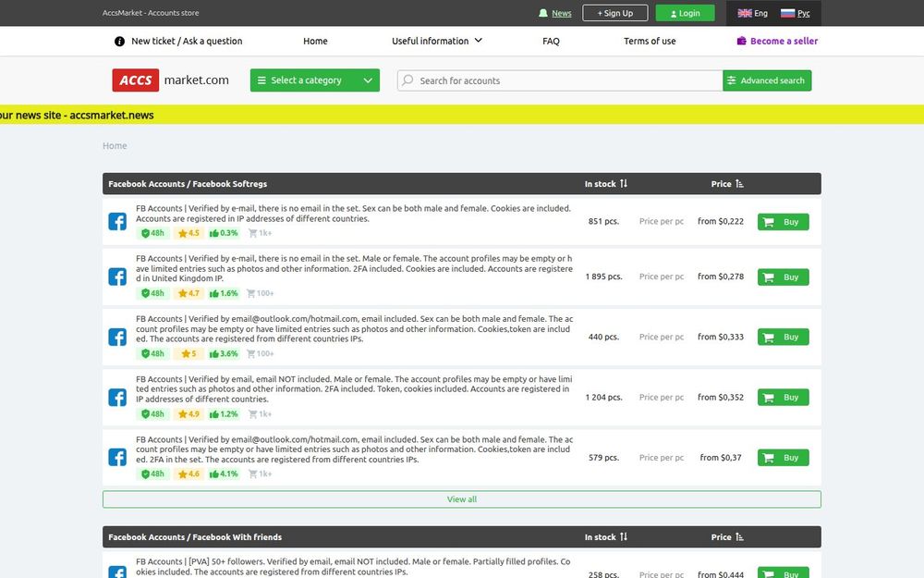Viewport: 924px width, 578px height.
Task: Click the 1.2% thumbs-up badge
Action: (224, 413)
